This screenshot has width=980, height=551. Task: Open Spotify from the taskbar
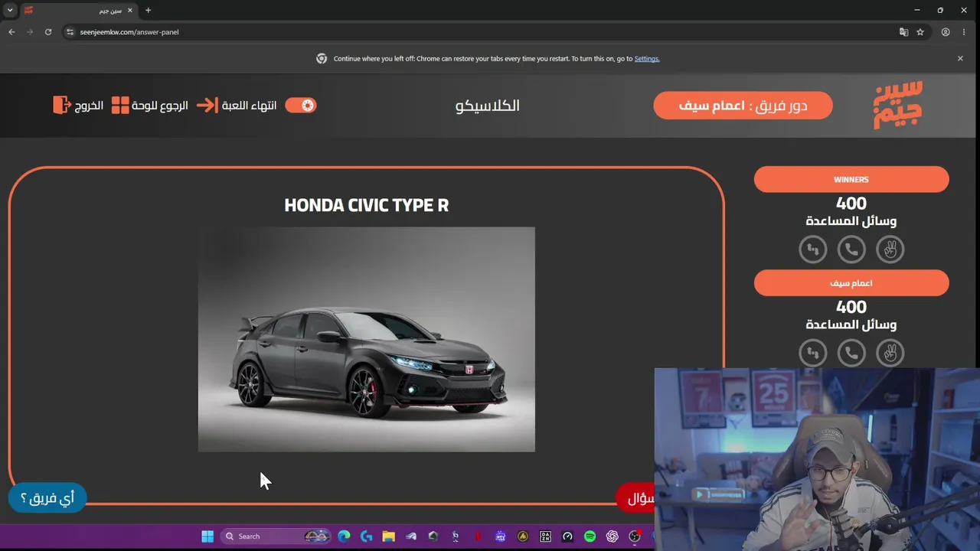coord(590,536)
